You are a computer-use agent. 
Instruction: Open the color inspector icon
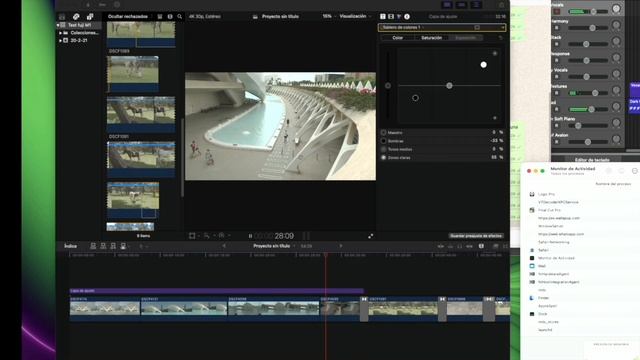(399, 17)
